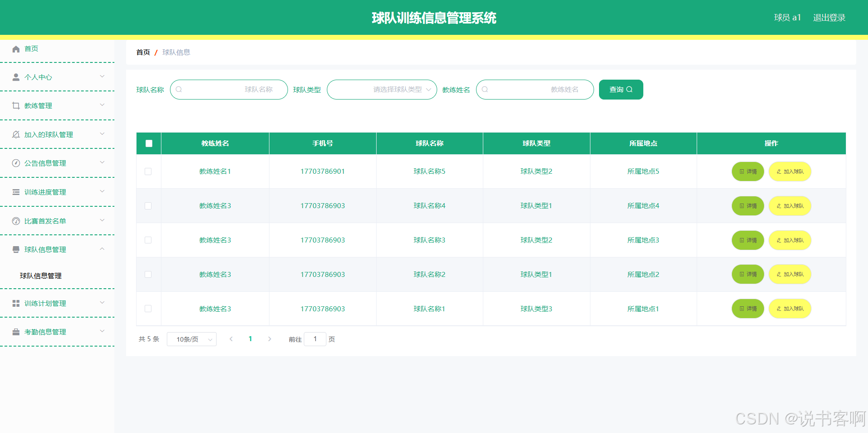The image size is (868, 433).
Task: Click the 前往 page number input
Action: tap(315, 339)
